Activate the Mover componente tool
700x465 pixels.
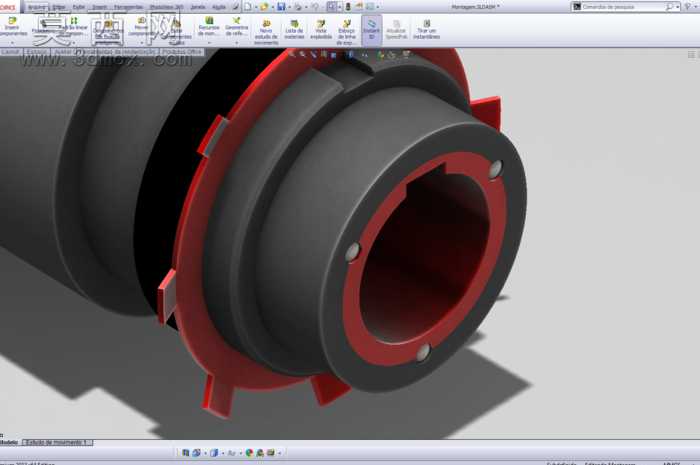141,27
